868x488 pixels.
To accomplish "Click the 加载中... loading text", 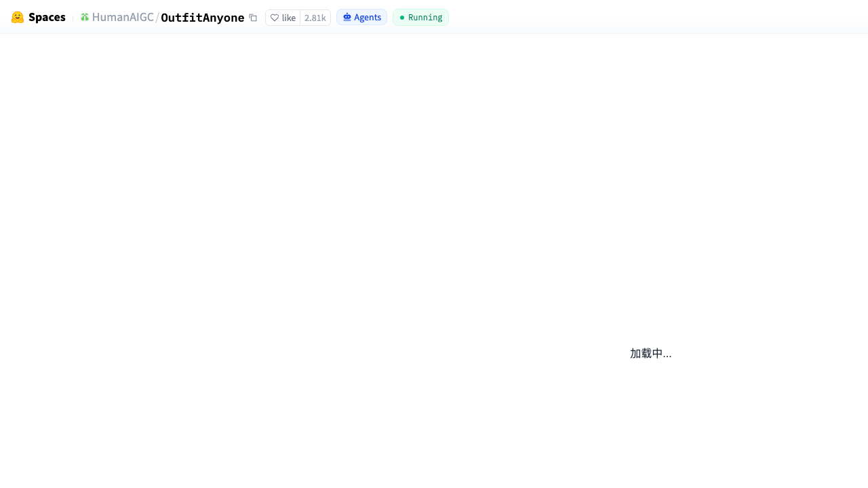I will pos(650,353).
